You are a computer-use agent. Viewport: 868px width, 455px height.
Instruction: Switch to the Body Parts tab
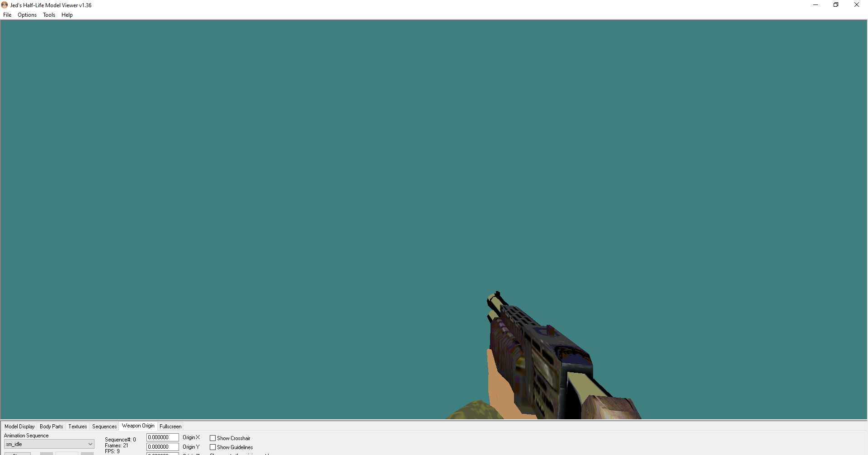(x=51, y=427)
